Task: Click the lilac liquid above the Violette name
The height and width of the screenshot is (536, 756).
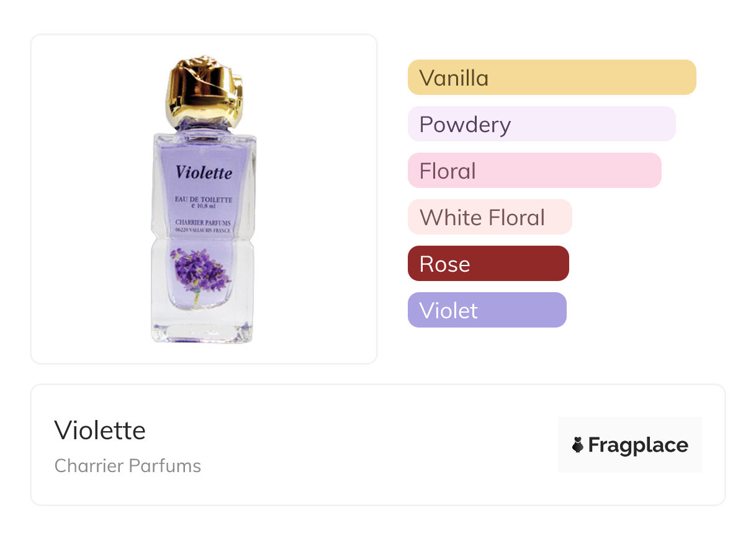Action: (204, 149)
